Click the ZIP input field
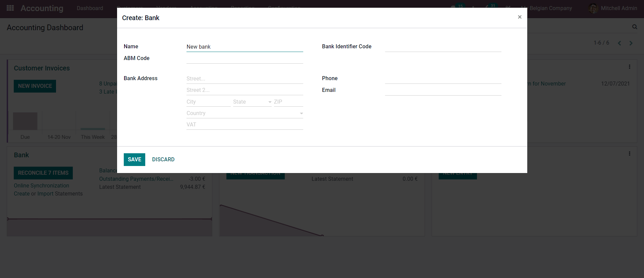Screen dimensions: 644x278 coord(288,102)
